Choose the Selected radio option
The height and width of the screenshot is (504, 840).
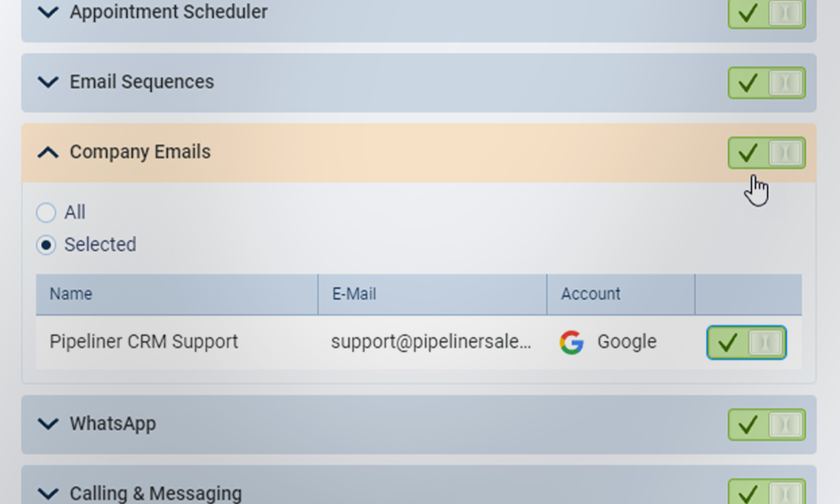[46, 245]
